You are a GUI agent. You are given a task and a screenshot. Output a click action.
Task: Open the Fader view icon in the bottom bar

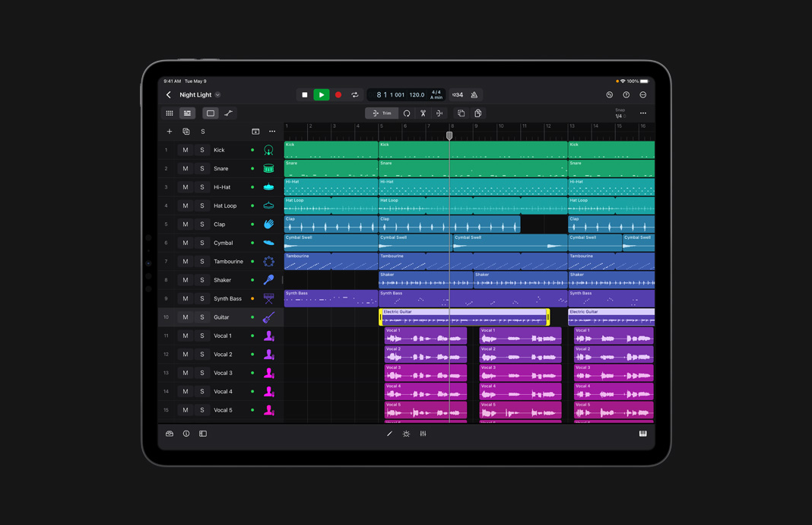coord(203,434)
